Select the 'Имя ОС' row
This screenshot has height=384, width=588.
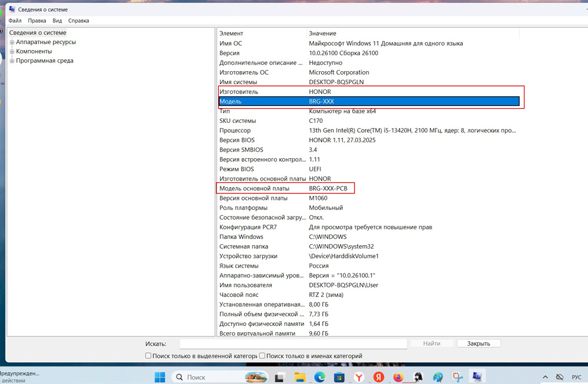(369, 44)
